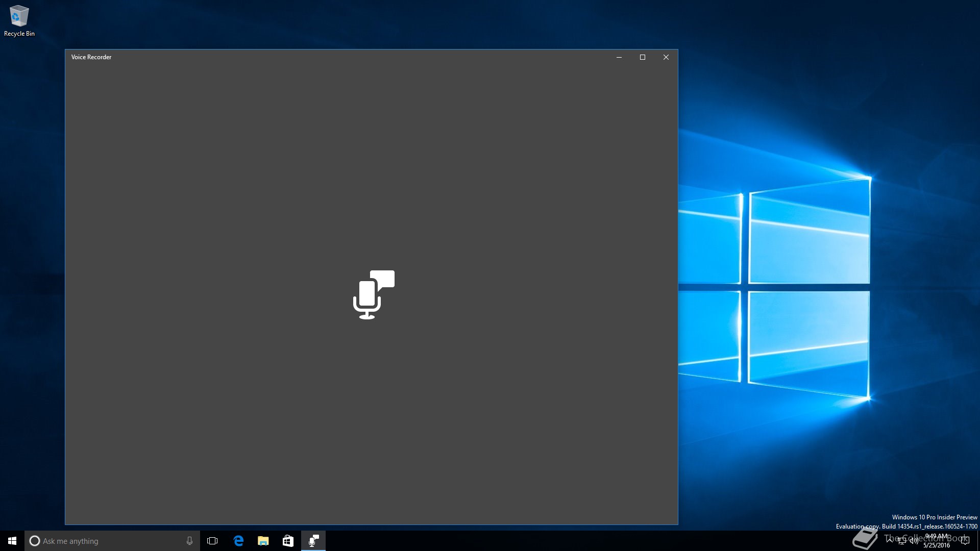Open the Action Center notifications icon
Image resolution: width=980 pixels, height=551 pixels.
[965, 541]
